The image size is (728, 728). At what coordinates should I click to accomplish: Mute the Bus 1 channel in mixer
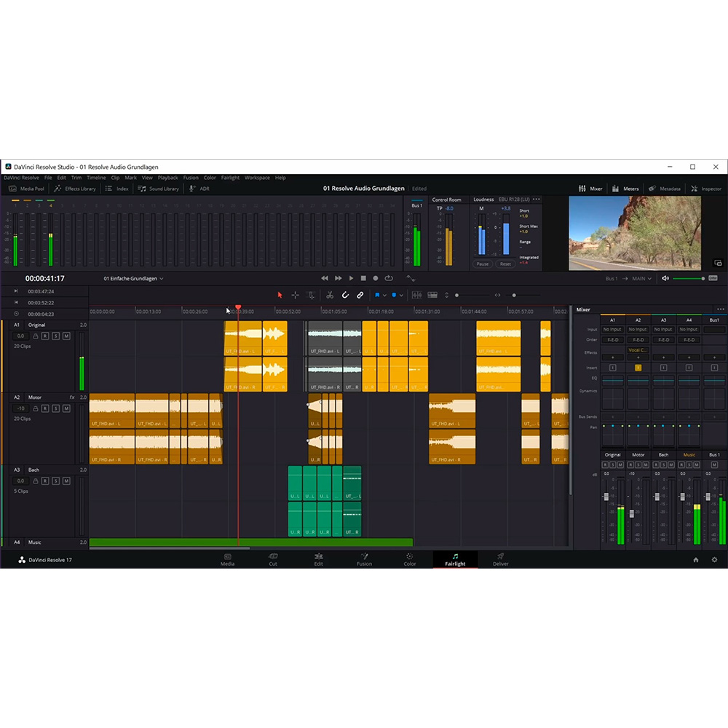coord(714,464)
